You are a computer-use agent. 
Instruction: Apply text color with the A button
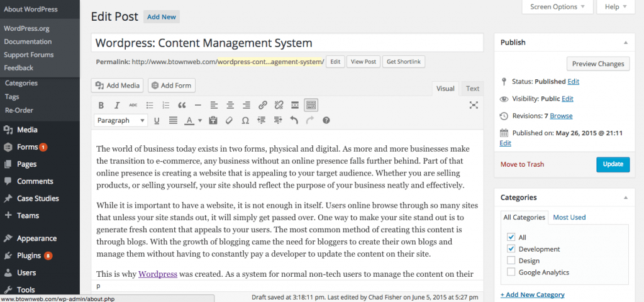point(189,120)
